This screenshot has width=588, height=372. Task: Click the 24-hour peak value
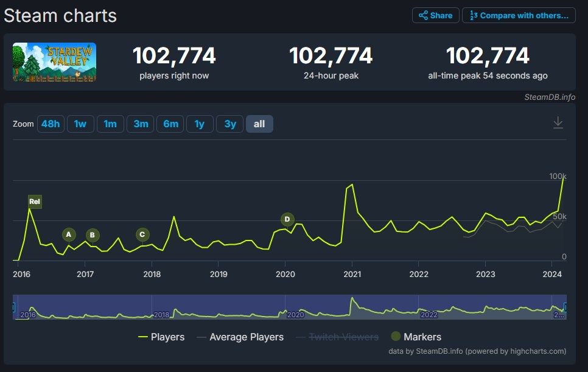331,55
